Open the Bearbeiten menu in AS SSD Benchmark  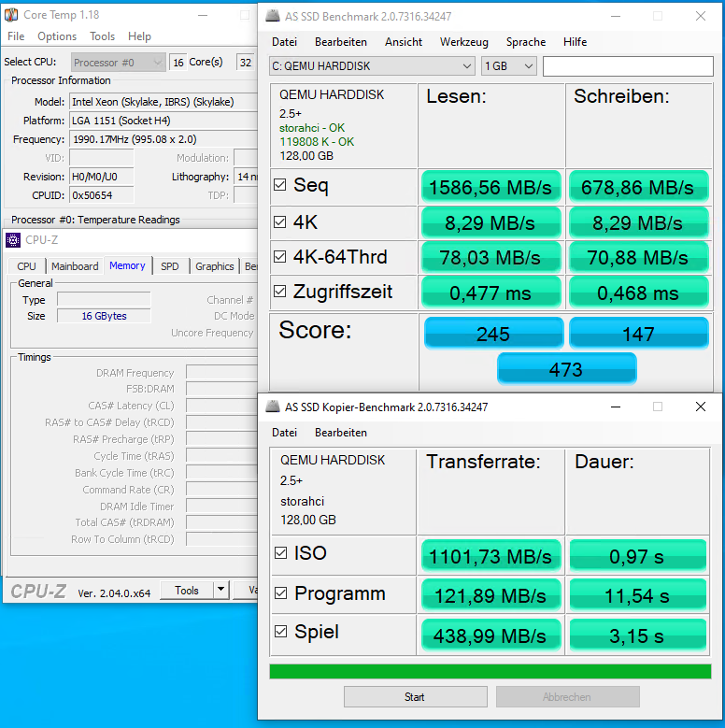tap(341, 42)
